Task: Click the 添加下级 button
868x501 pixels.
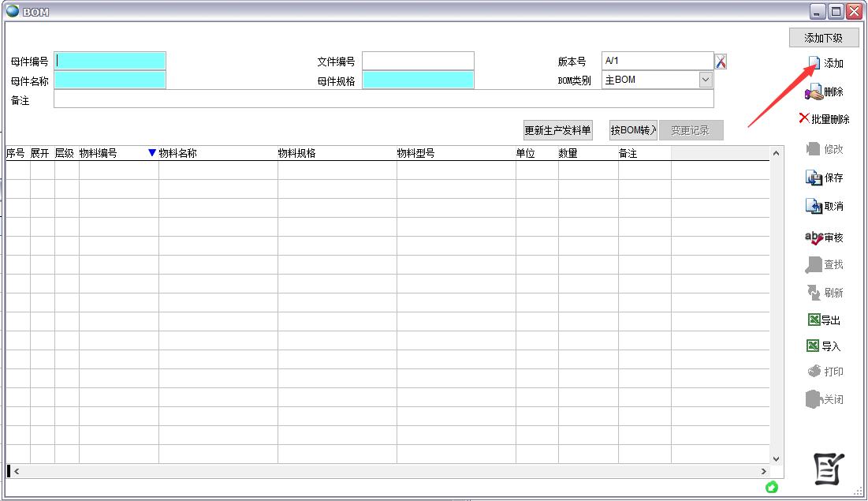Action: pos(823,38)
